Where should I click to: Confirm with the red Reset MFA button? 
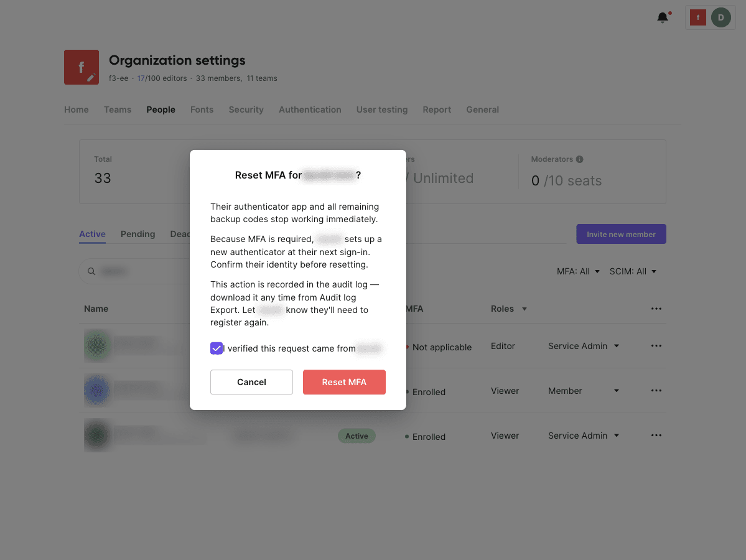344,382
